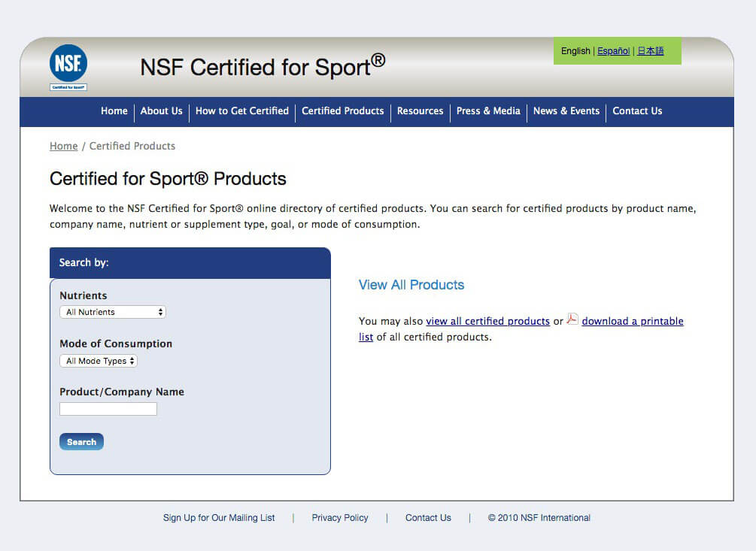The image size is (756, 551).
Task: Click the PDF icon beside download link
Action: coord(572,319)
